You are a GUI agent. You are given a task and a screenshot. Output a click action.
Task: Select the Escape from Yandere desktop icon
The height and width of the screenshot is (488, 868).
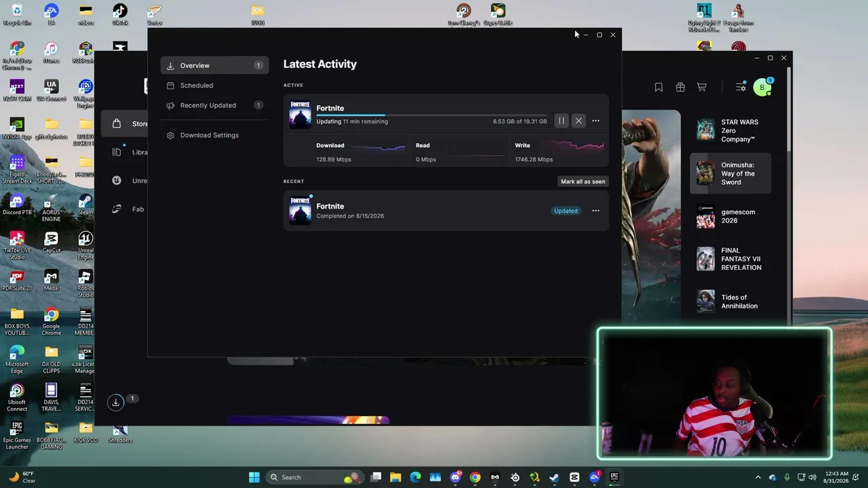[738, 18]
